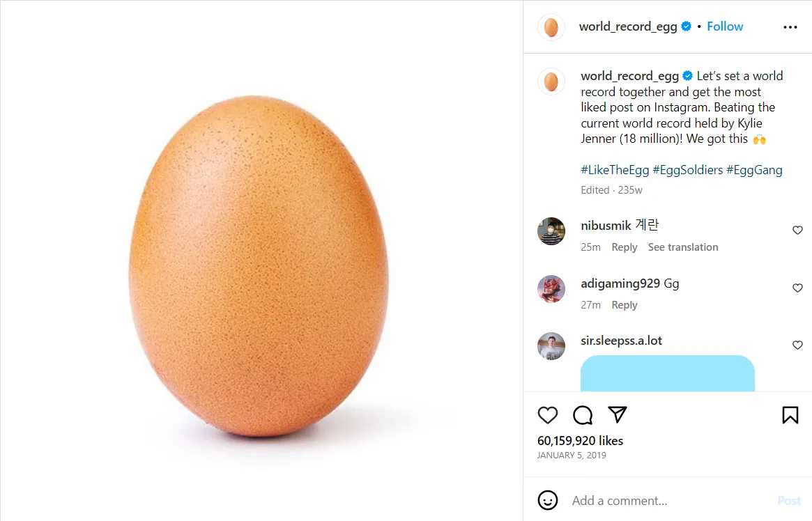Screen dimensions: 812x521
Task: Like the post via the heart icon
Action: click(x=548, y=414)
